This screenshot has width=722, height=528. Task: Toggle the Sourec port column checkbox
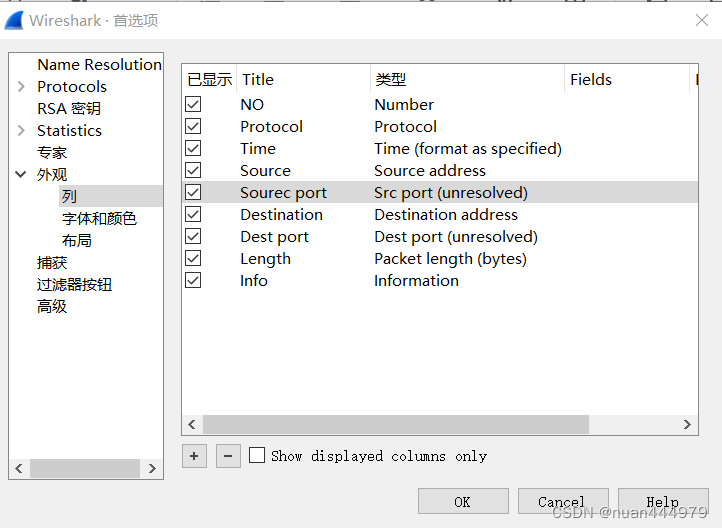point(193,192)
